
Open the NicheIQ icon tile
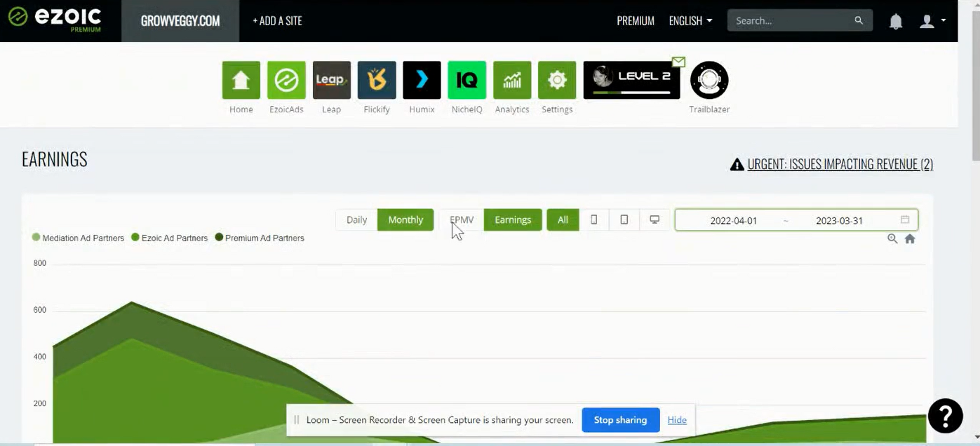click(x=466, y=80)
